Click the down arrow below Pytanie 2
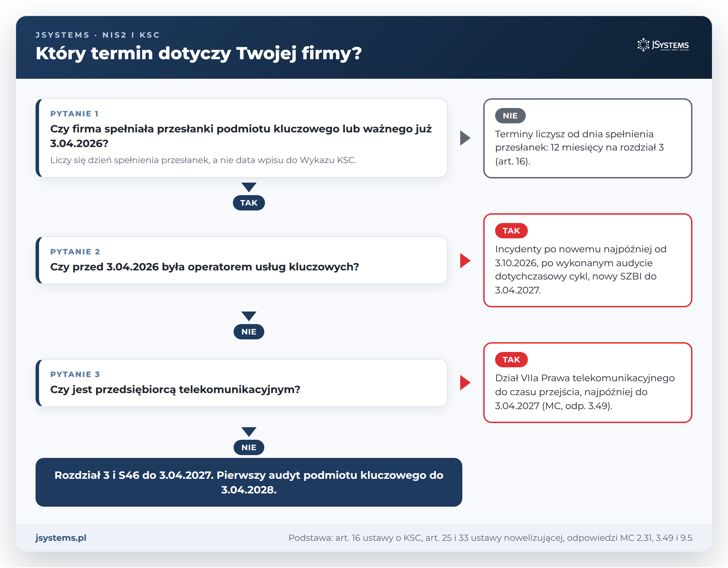Screen dimensions: 728x568 coord(249,316)
